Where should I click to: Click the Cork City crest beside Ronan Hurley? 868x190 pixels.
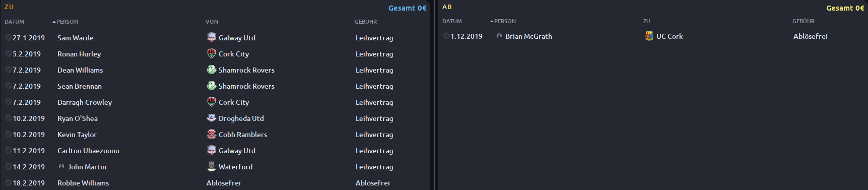pyautogui.click(x=212, y=53)
